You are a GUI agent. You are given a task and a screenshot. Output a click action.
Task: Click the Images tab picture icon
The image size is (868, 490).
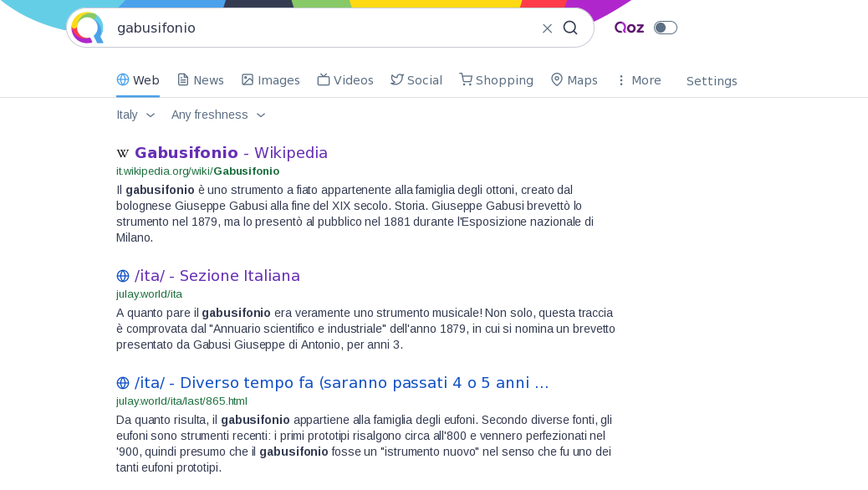(248, 79)
